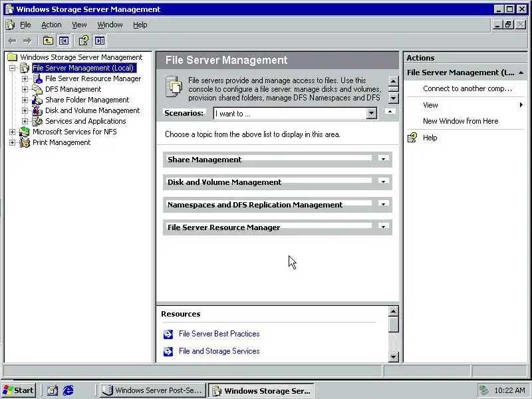Open the Help menu

pyautogui.click(x=140, y=25)
